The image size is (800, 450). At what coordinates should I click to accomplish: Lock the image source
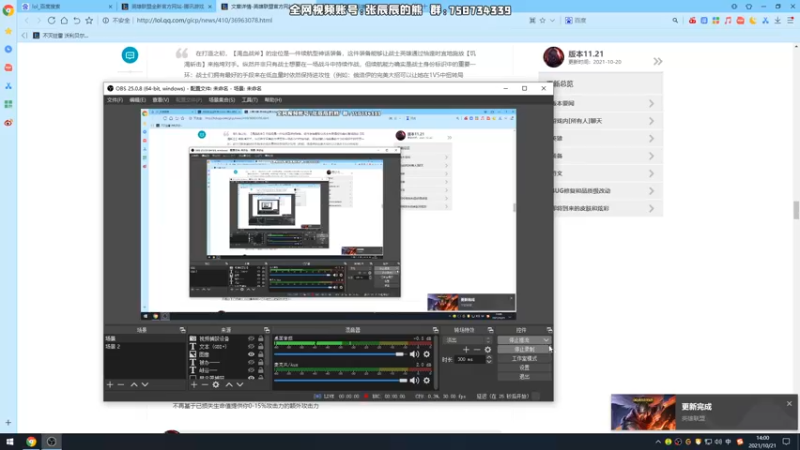[261, 354]
